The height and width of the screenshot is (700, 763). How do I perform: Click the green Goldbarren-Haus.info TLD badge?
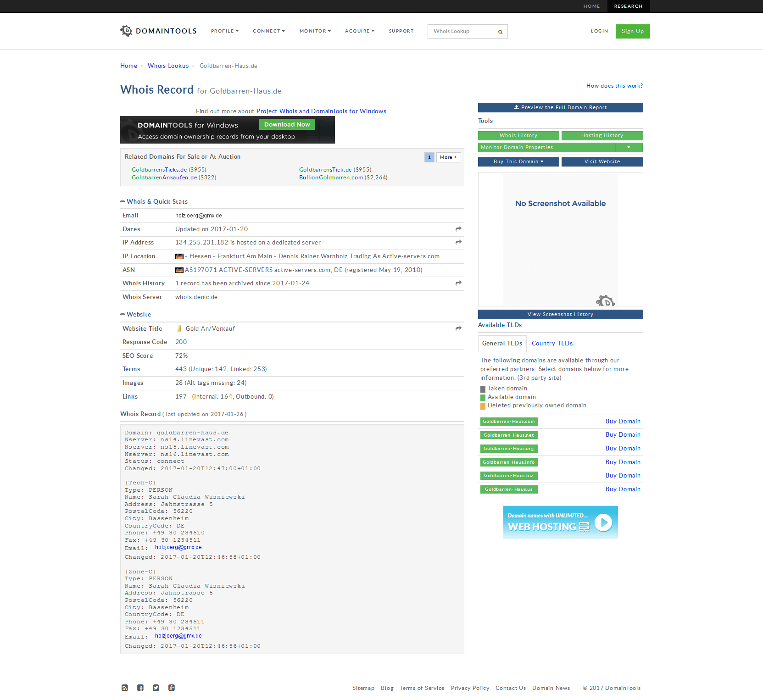click(508, 462)
